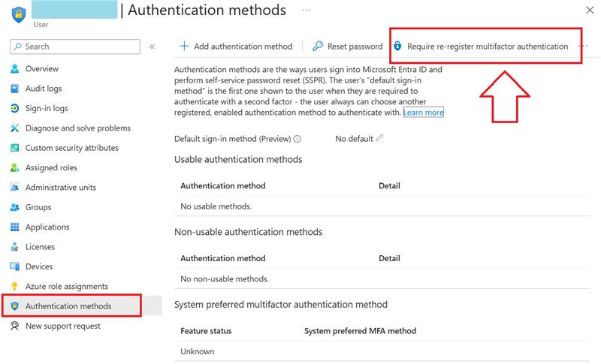601x364 pixels.
Task: Click the Overview person icon
Action: coord(14,68)
